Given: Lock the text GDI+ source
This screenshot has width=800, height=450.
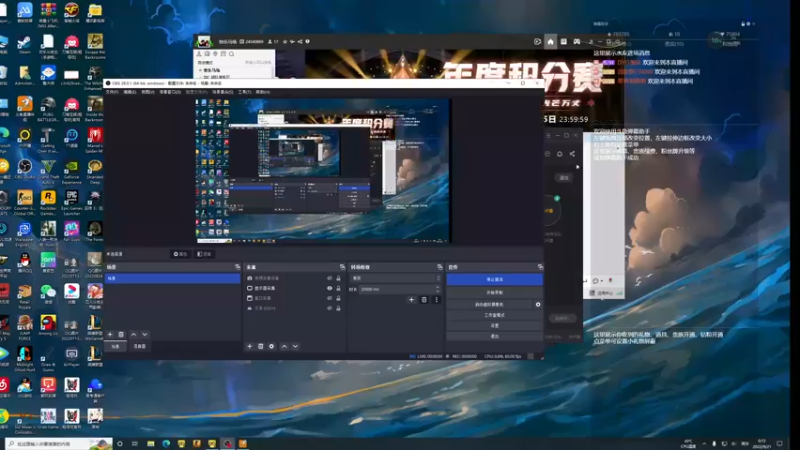Looking at the screenshot, I should pos(338,308).
